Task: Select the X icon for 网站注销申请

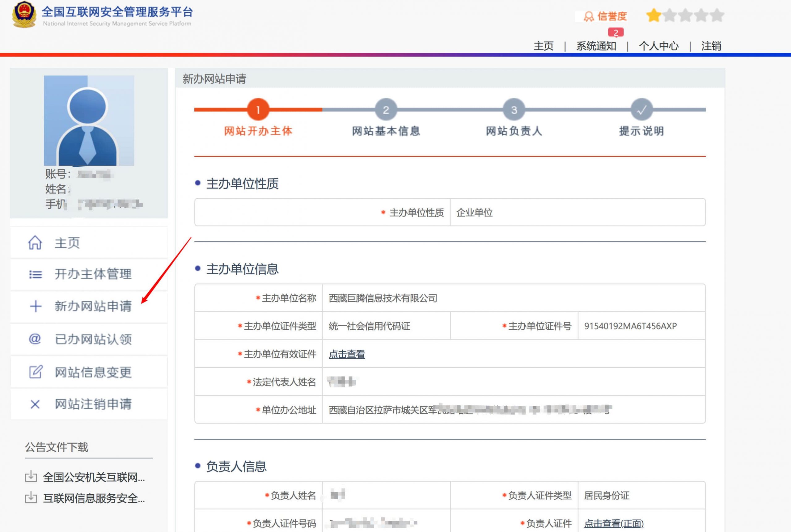Action: 35,404
